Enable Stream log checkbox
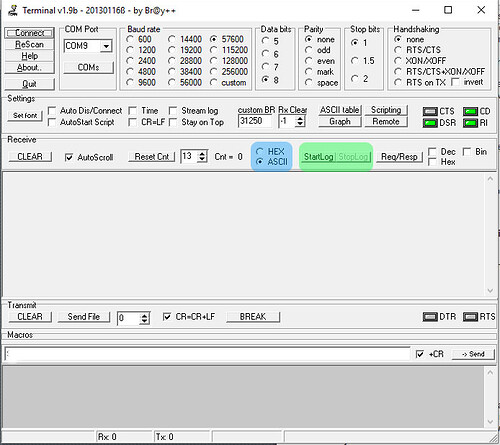 pos(173,111)
